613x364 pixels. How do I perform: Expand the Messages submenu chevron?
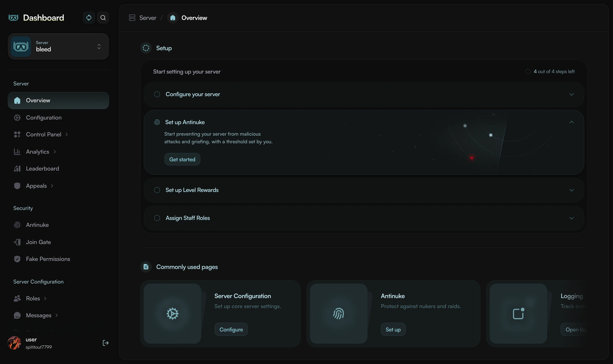tap(57, 315)
